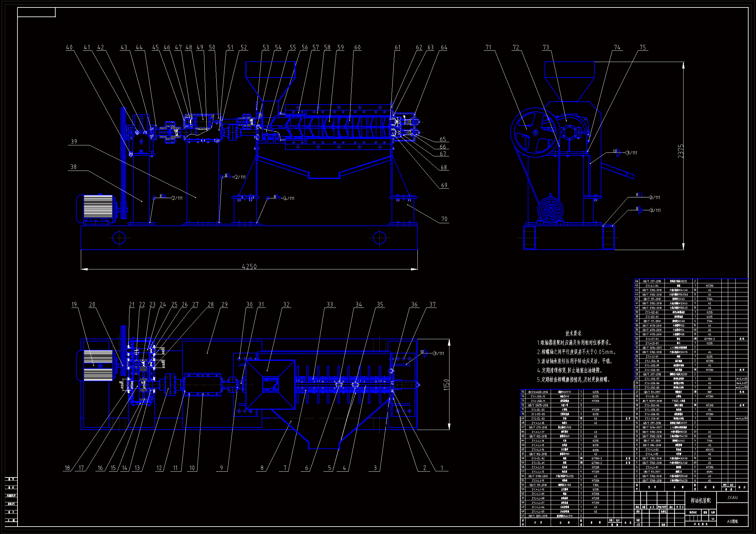Select part balloon number 75
This screenshot has width=756, height=534.
[643, 47]
